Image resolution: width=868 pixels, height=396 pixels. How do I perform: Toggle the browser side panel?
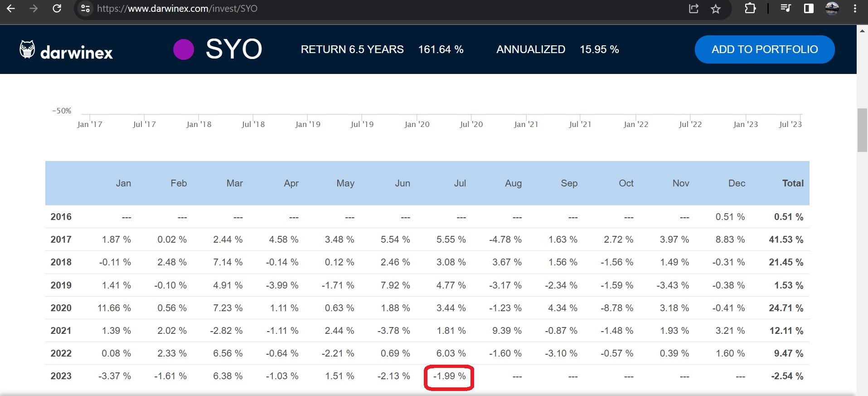809,9
